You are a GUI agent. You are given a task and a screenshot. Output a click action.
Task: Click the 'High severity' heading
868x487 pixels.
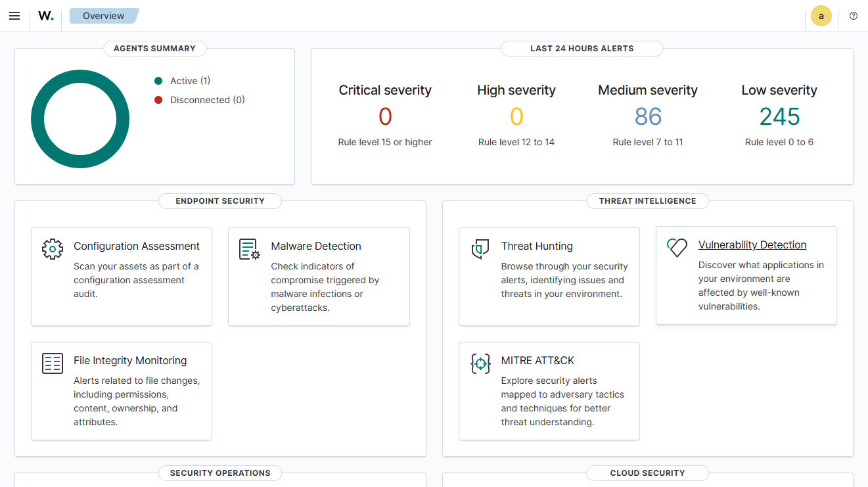click(516, 91)
